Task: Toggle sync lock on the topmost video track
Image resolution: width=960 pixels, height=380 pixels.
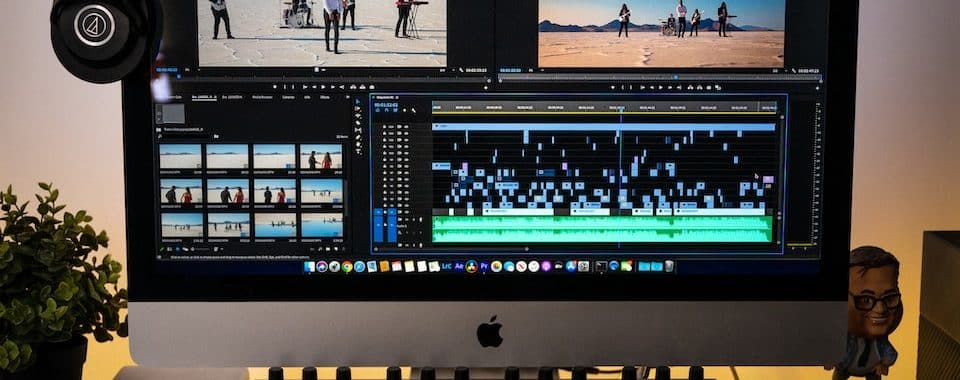Action: pos(400,127)
